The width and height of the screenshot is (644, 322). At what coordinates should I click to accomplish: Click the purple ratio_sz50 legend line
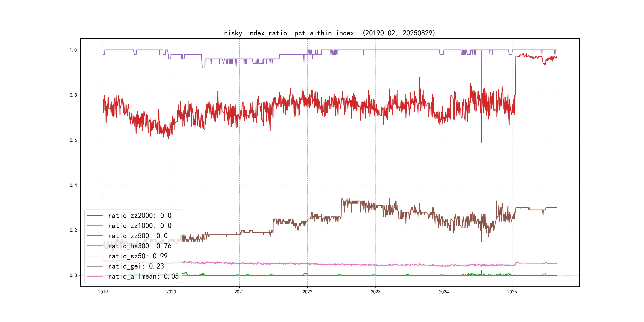[x=94, y=256]
